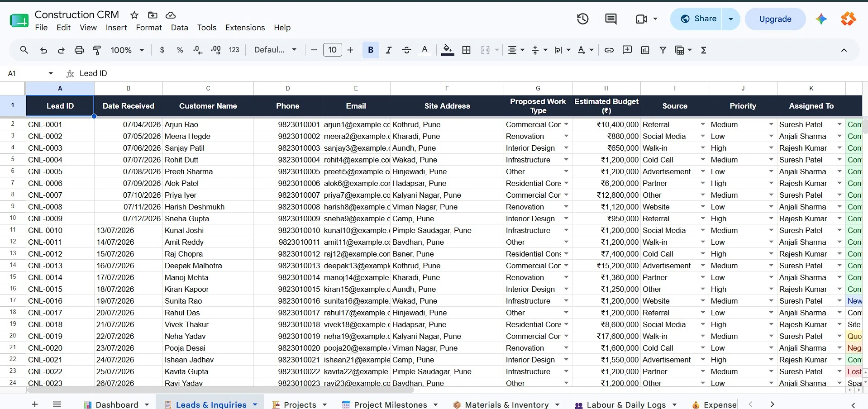Open vertical align dropdown
Screen dimensions: 868x409
[x=539, y=50]
